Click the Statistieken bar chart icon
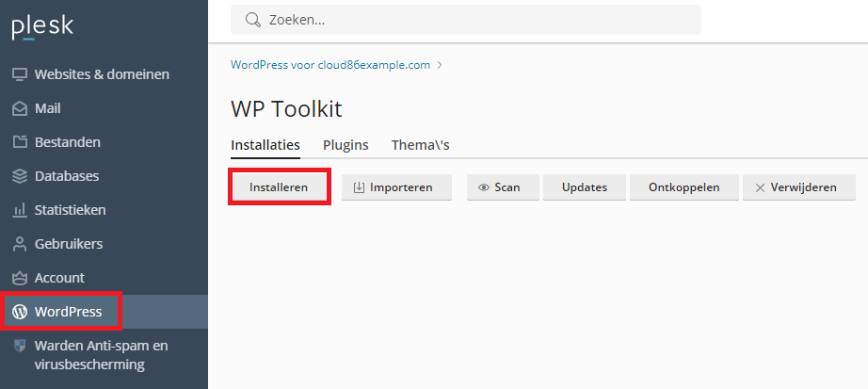The image size is (868, 389). [20, 210]
